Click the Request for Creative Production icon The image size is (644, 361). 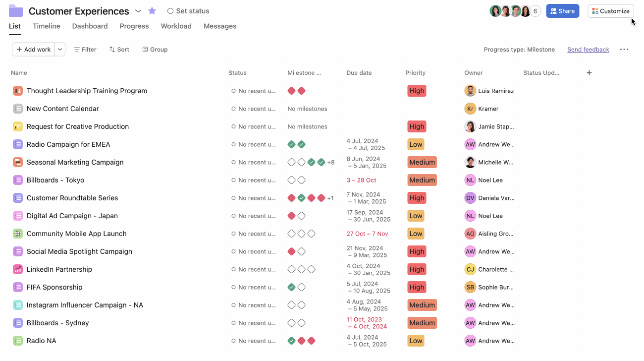tap(18, 126)
